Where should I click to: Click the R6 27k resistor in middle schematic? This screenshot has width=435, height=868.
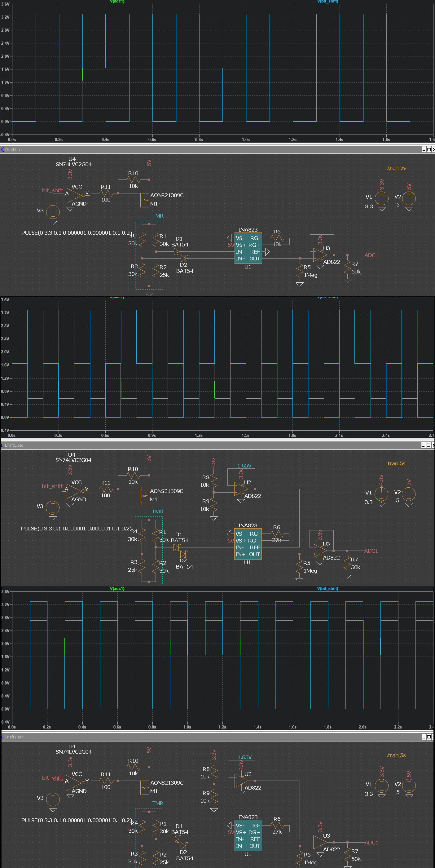pyautogui.click(x=276, y=534)
